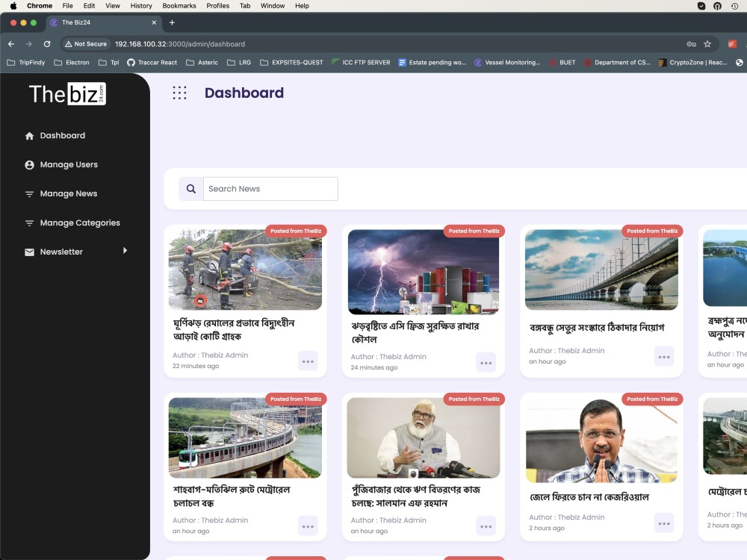747x560 pixels.
Task: Click the password key icon in address bar
Action: point(691,44)
